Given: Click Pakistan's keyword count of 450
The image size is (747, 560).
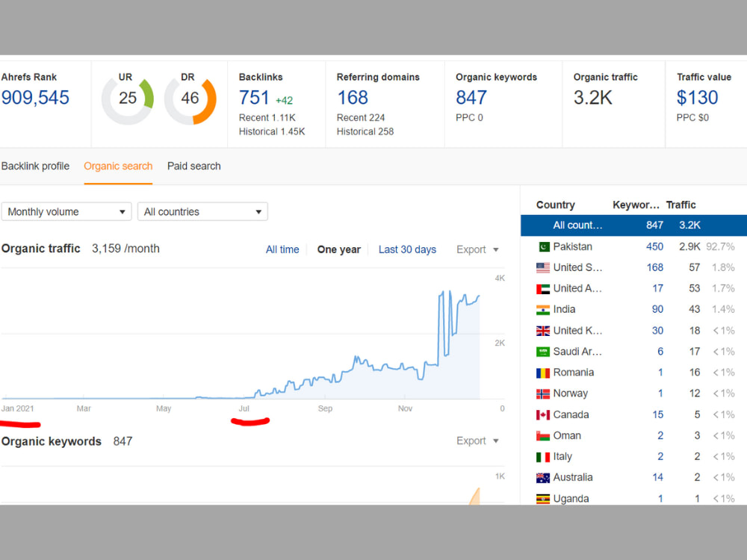Looking at the screenshot, I should [x=654, y=246].
